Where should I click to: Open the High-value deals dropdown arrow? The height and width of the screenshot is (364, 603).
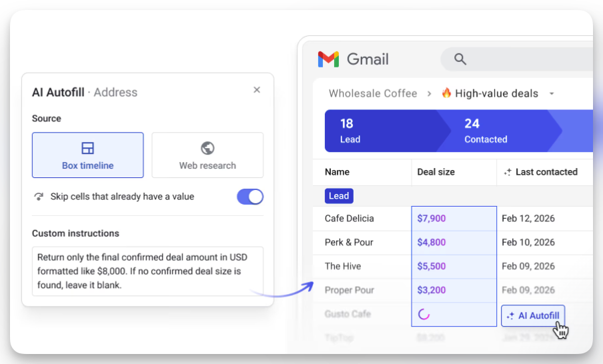click(x=552, y=94)
